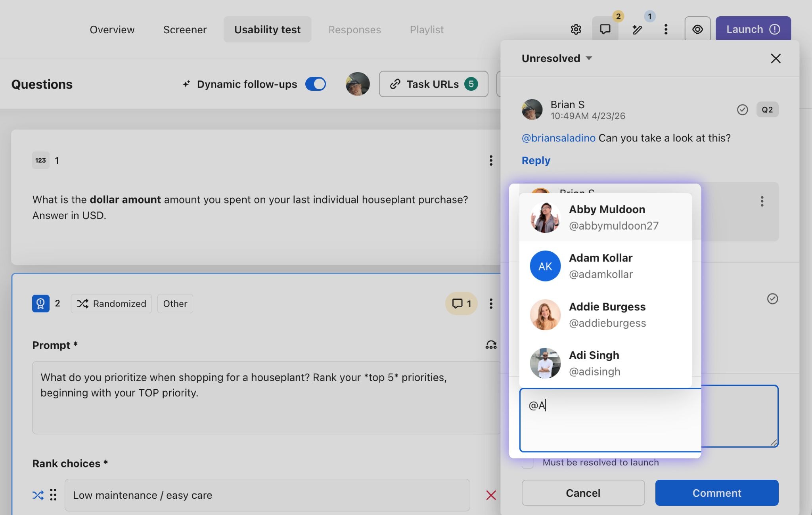
Task: Click the preview eye icon
Action: (697, 29)
